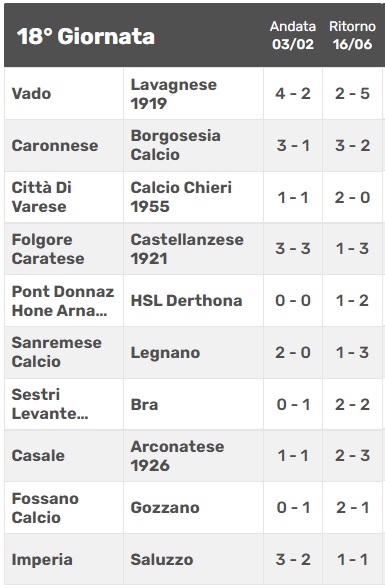
Task: View Vado ritorno score 2 - 5
Action: (352, 94)
